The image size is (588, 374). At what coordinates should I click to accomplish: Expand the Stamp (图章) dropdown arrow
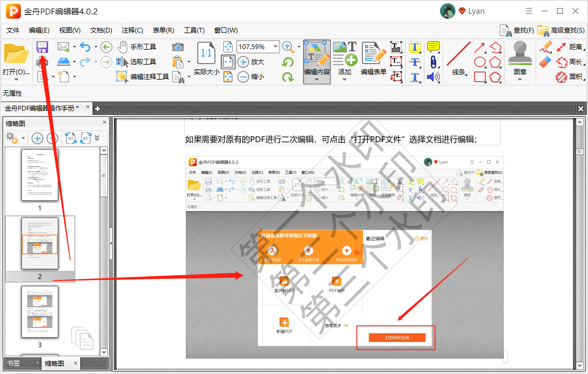[x=520, y=80]
